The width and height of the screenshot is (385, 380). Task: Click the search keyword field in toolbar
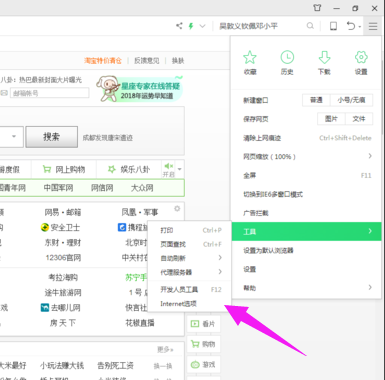tap(262, 26)
